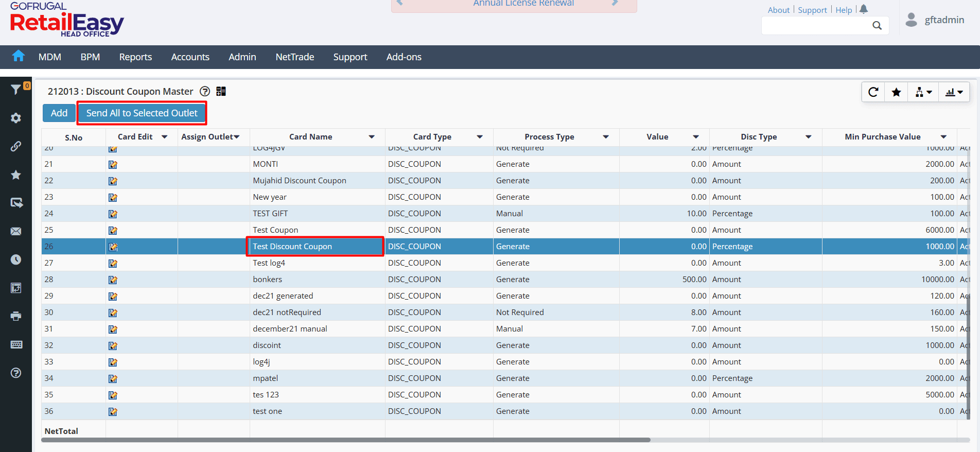Click the home icon in navigation bar

pyautogui.click(x=19, y=57)
